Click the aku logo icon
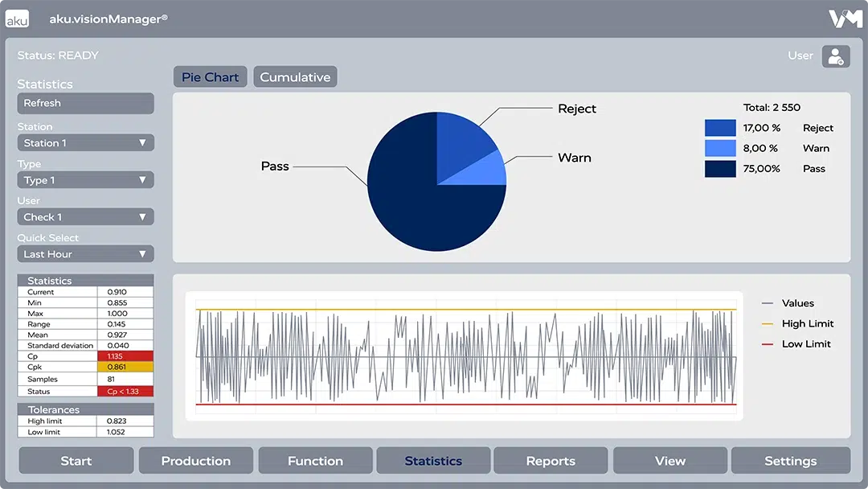The image size is (868, 489). pyautogui.click(x=17, y=18)
